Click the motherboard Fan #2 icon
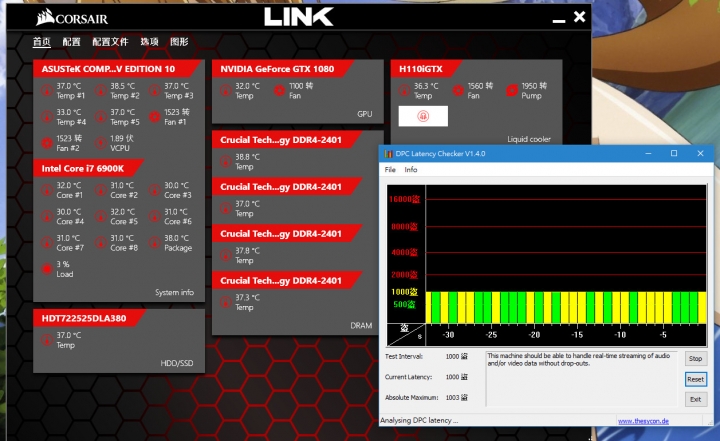 [47, 143]
